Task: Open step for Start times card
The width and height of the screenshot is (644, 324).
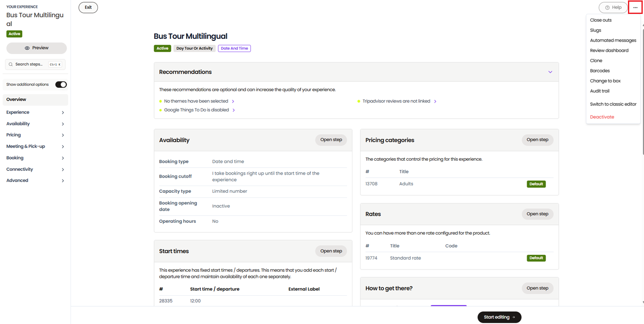Action: pyautogui.click(x=331, y=251)
